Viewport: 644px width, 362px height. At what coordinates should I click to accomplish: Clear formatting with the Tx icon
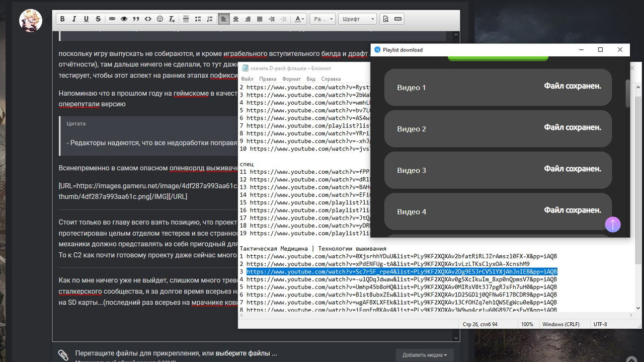pos(172,19)
